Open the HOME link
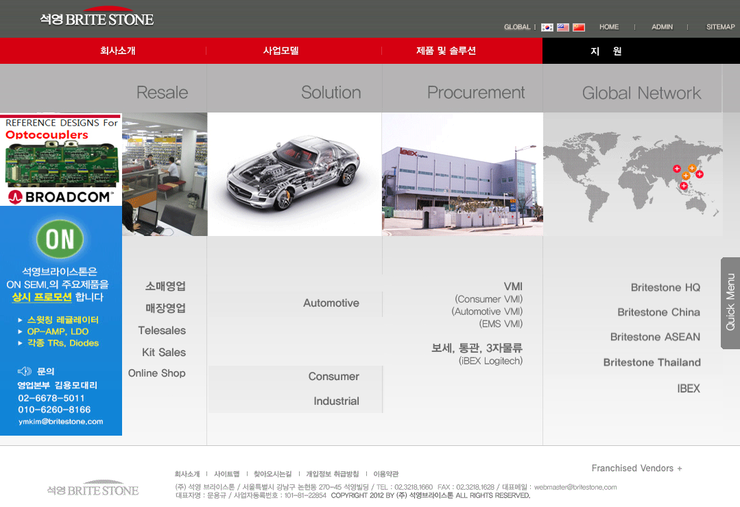This screenshot has width=740, height=507. 609,27
